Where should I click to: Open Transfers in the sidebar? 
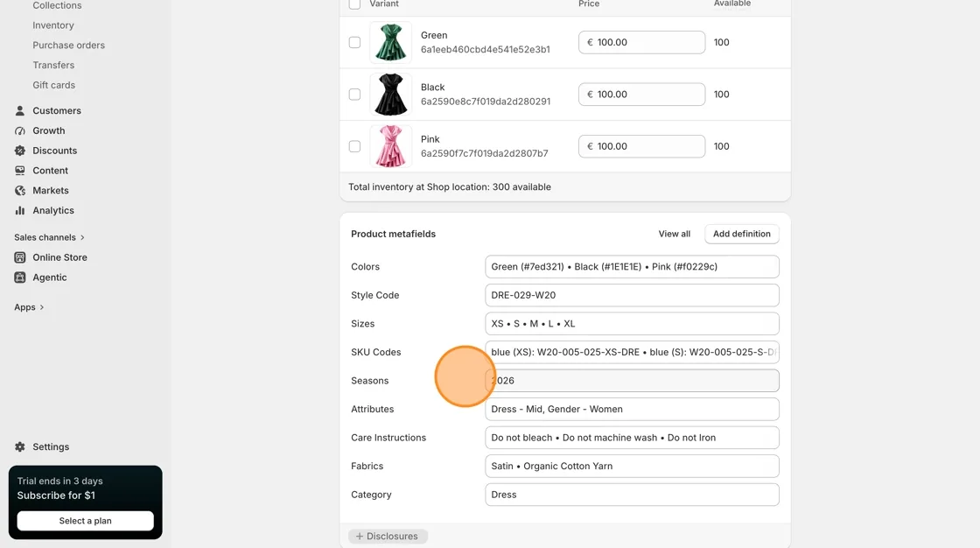point(53,66)
